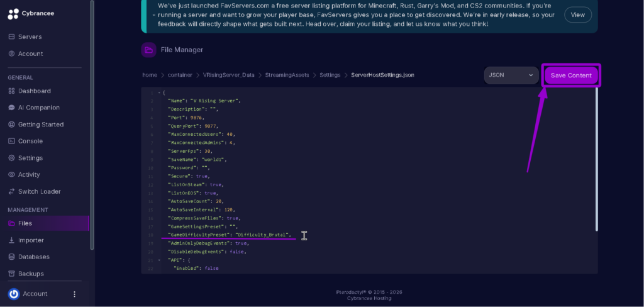Screen dimensions: 644x307
Task: Go to the home breadcrumb
Action: click(x=150, y=75)
